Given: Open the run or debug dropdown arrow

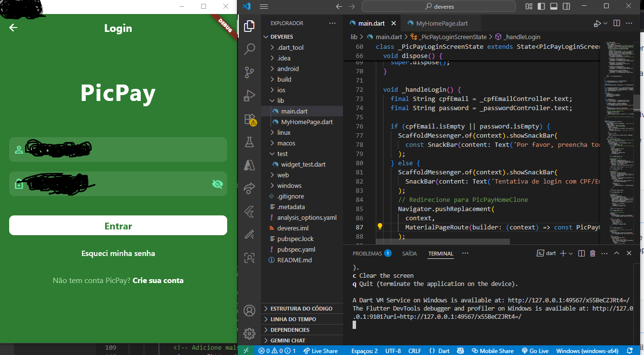Looking at the screenshot, I should [605, 23].
